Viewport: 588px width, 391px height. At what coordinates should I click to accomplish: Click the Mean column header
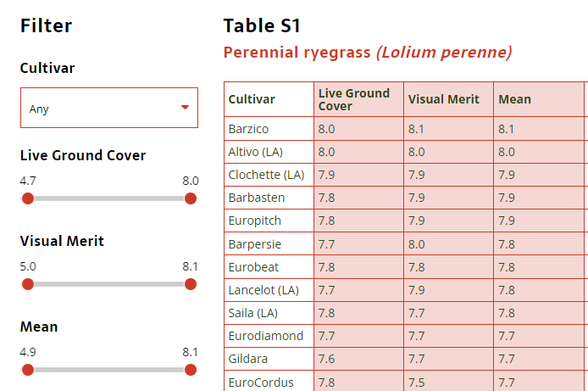pyautogui.click(x=539, y=99)
